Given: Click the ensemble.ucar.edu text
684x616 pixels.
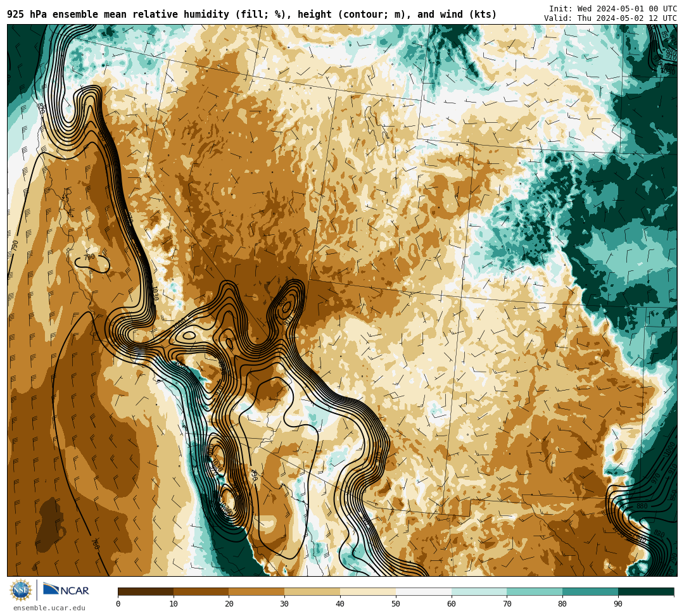Looking at the screenshot, I should (x=49, y=608).
